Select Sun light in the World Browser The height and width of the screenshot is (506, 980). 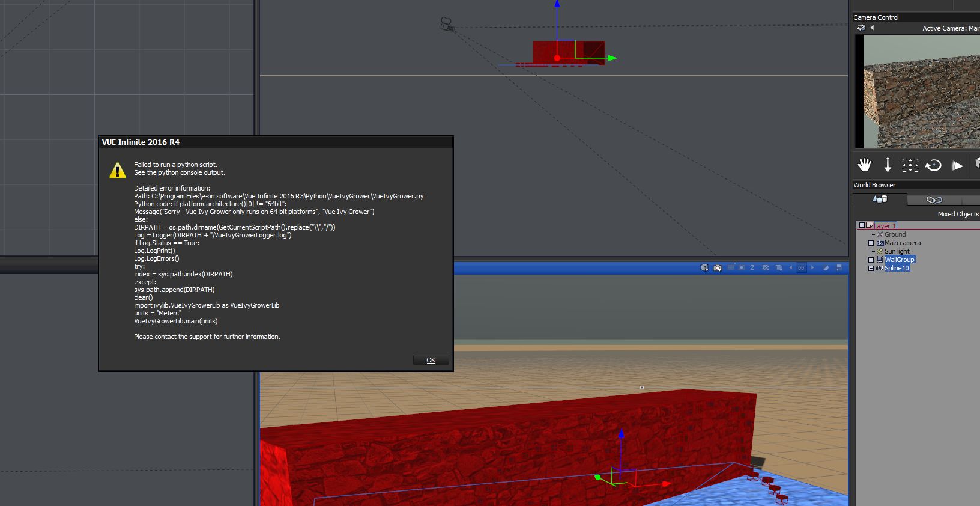click(x=897, y=251)
